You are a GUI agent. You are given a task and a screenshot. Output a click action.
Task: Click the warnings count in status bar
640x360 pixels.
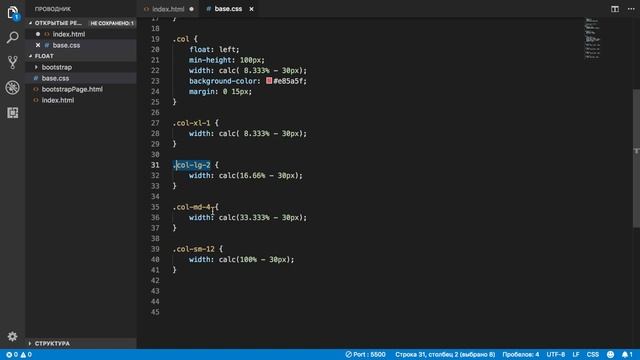(26, 355)
